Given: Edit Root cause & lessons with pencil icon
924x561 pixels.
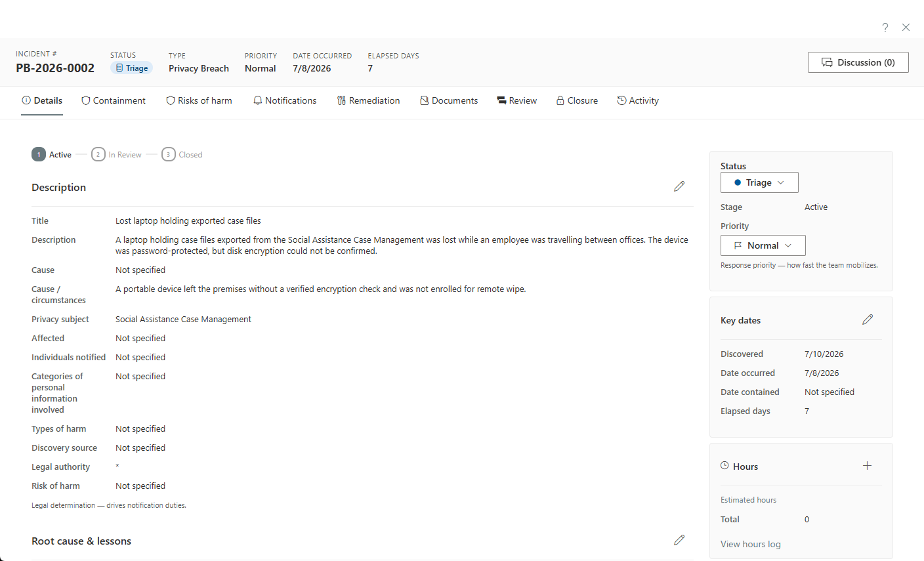Looking at the screenshot, I should (679, 540).
